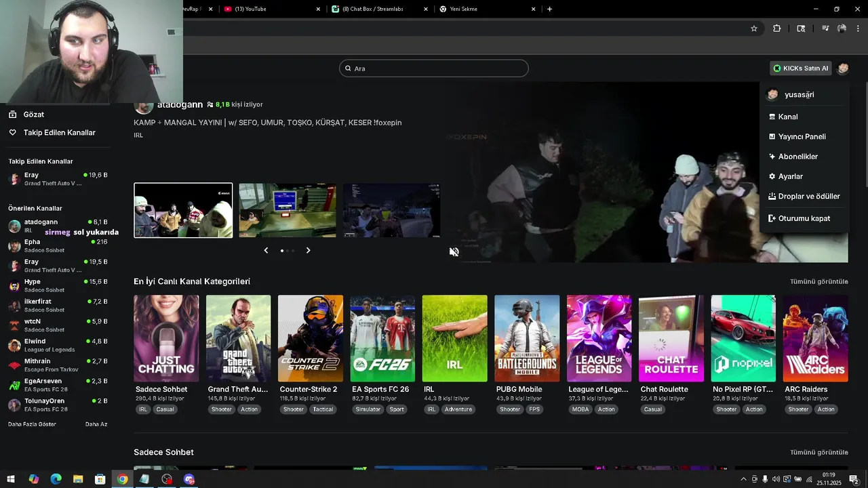Open File Explorer from taskbar
This screenshot has height=488, width=868.
(x=78, y=479)
